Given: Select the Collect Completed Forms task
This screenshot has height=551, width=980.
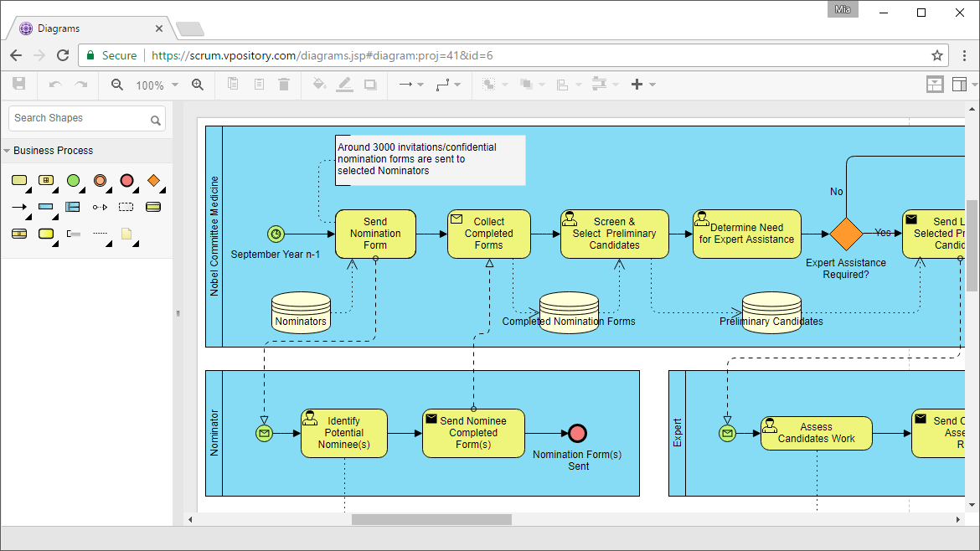Looking at the screenshot, I should tap(489, 234).
